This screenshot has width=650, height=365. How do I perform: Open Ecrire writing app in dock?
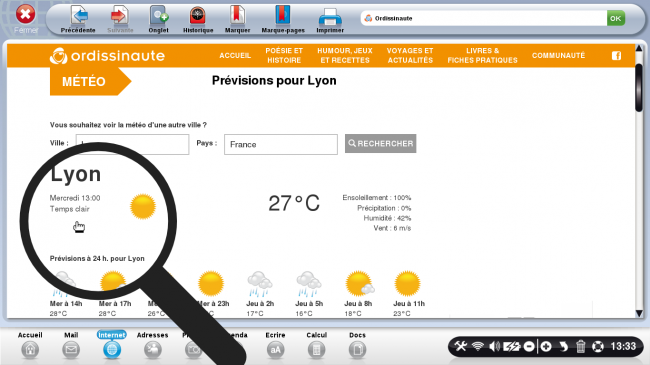pos(275,345)
